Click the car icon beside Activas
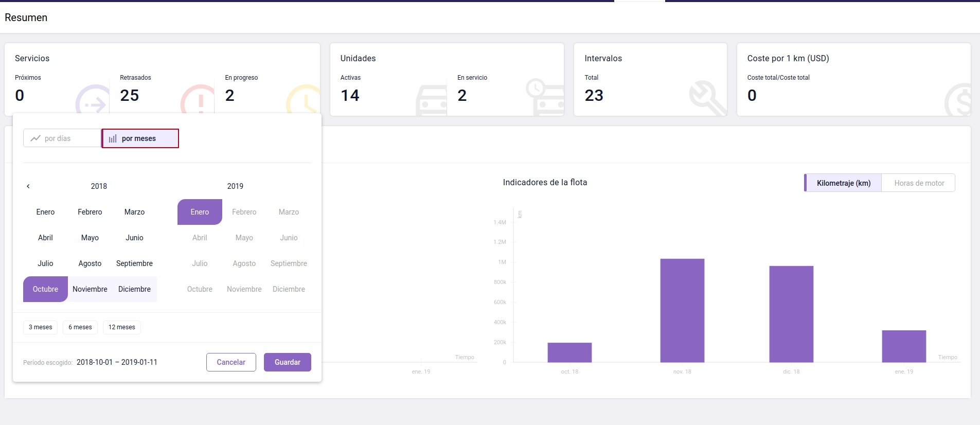 [431, 100]
